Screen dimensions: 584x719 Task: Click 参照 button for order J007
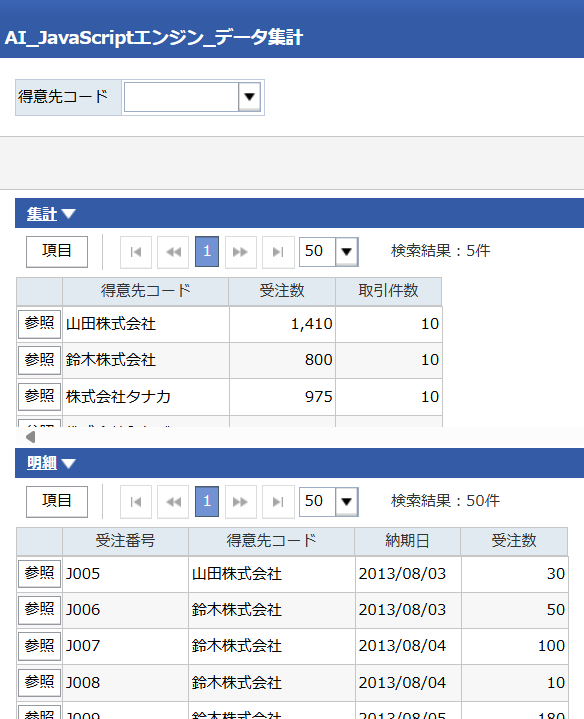39,647
